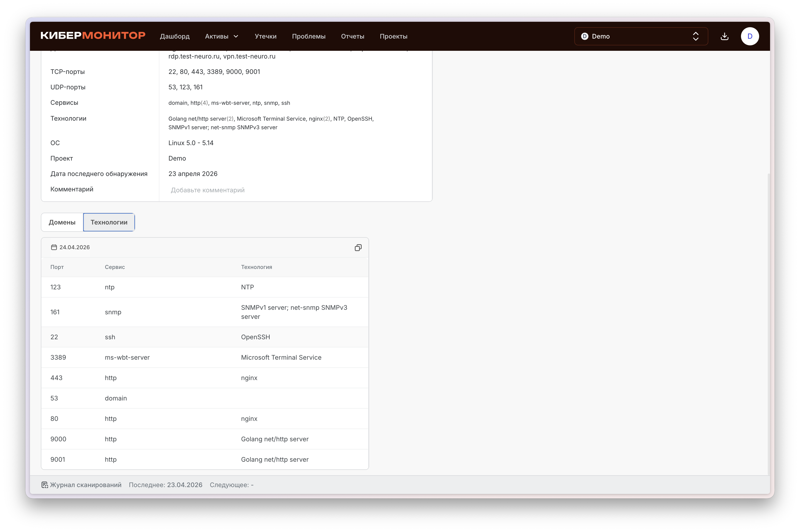Open the Дашборд page
Screen dimensions: 800x532
pos(175,36)
